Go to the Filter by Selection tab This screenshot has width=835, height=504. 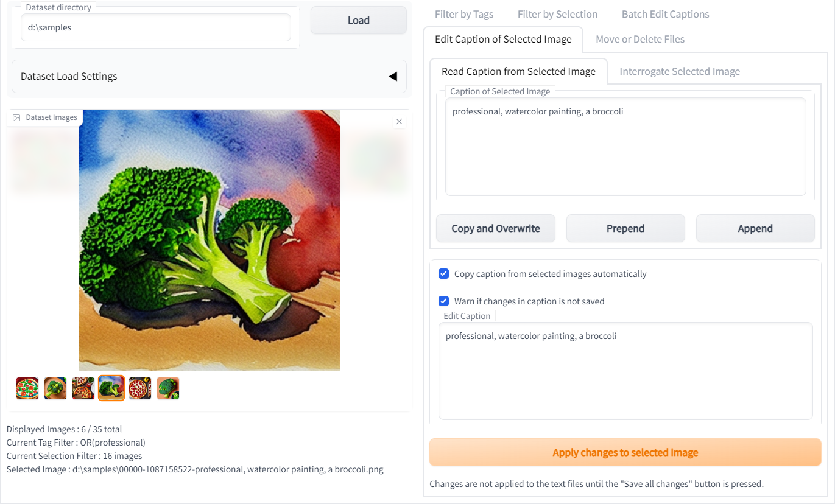tap(557, 14)
